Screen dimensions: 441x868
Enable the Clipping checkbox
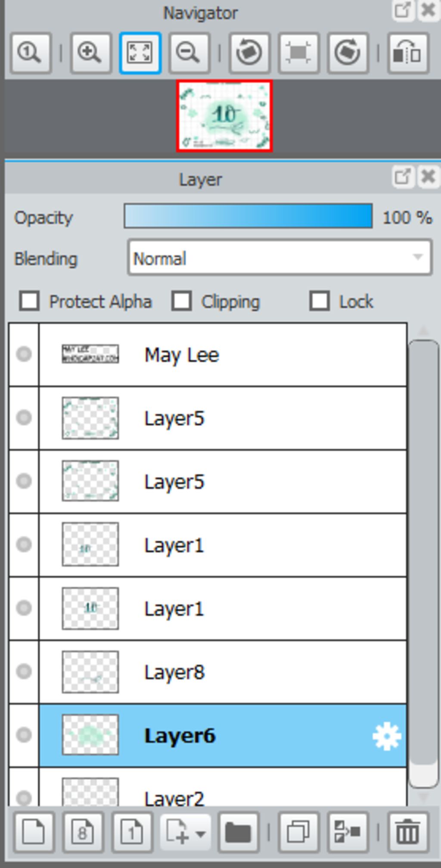[181, 301]
